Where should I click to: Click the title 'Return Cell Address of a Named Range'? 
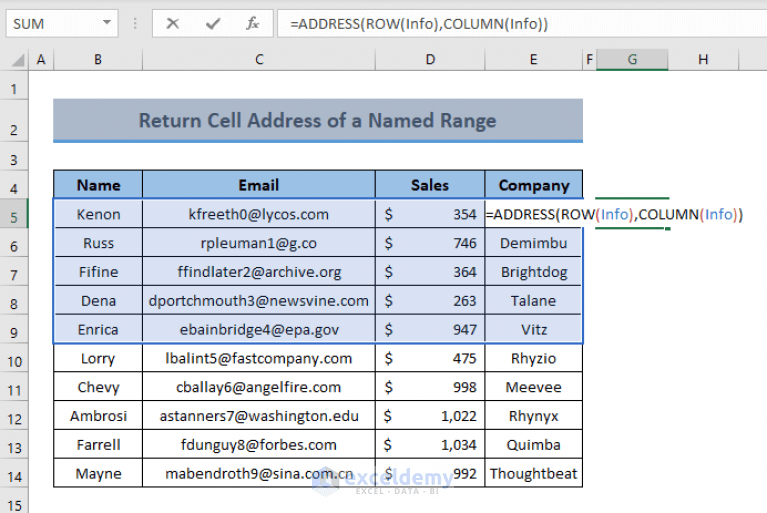click(x=318, y=120)
